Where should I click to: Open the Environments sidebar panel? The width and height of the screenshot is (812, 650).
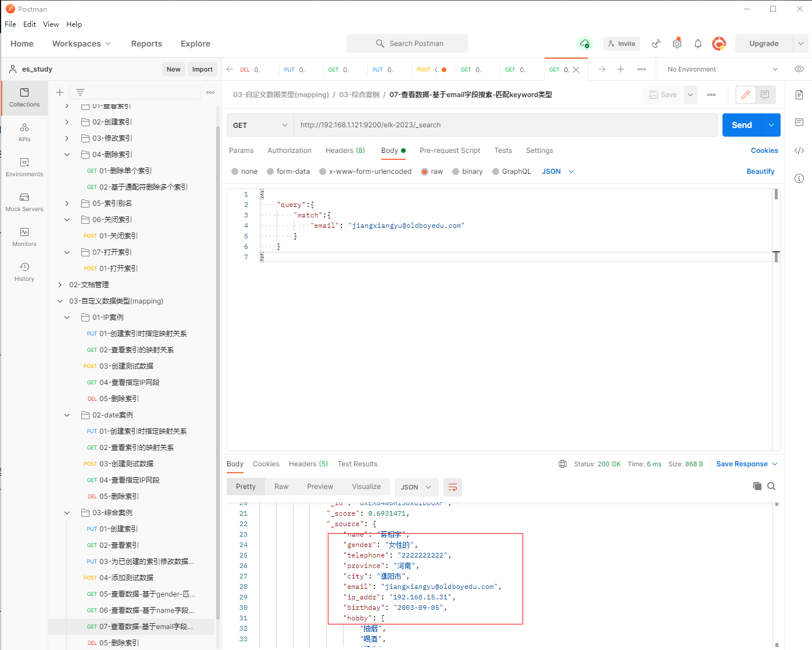pos(24,167)
